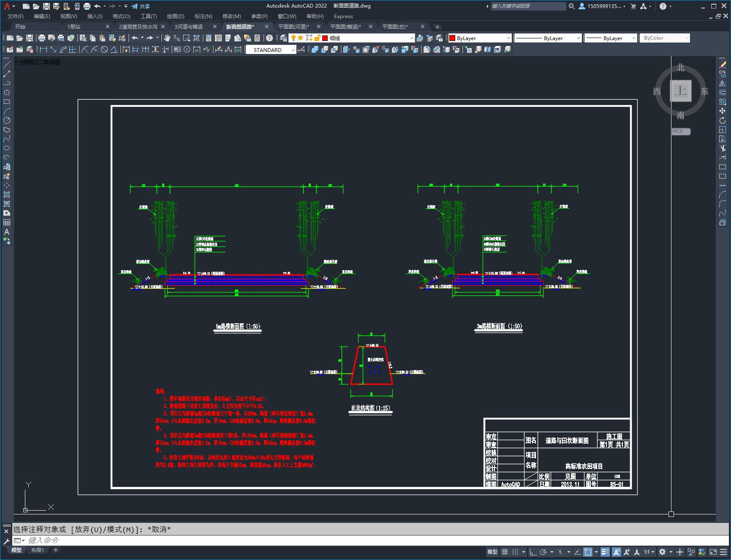Activate the Pan hand tool
This screenshot has width=731, height=560.
(x=167, y=38)
